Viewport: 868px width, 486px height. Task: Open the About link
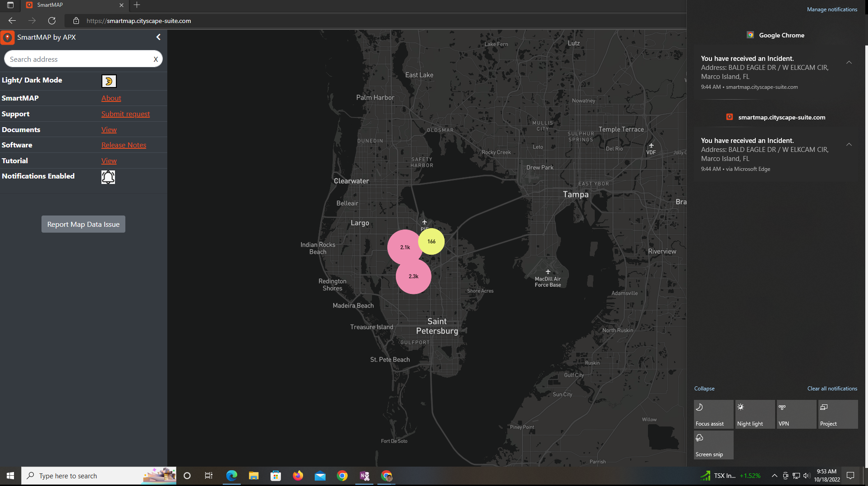[x=111, y=98]
